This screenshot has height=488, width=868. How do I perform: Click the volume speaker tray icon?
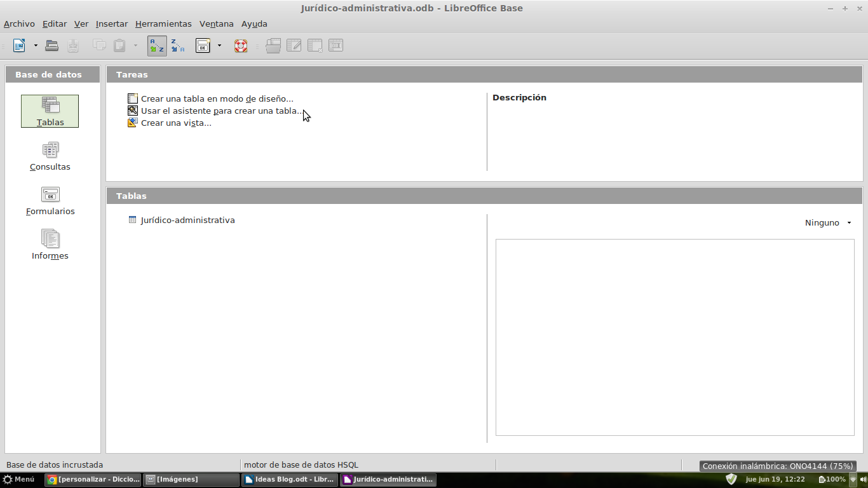tap(863, 480)
